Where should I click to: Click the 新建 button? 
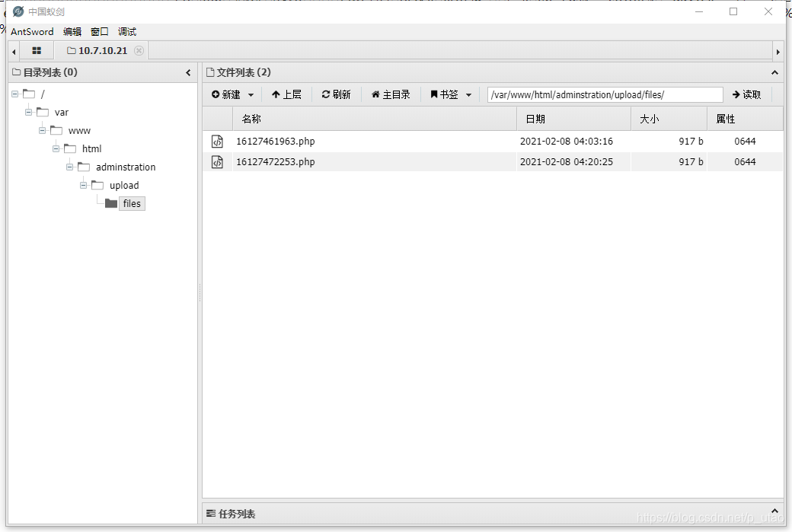[226, 94]
